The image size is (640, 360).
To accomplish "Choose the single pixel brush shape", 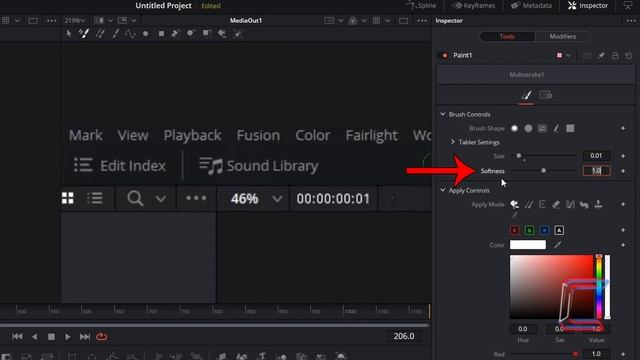I will pos(556,128).
